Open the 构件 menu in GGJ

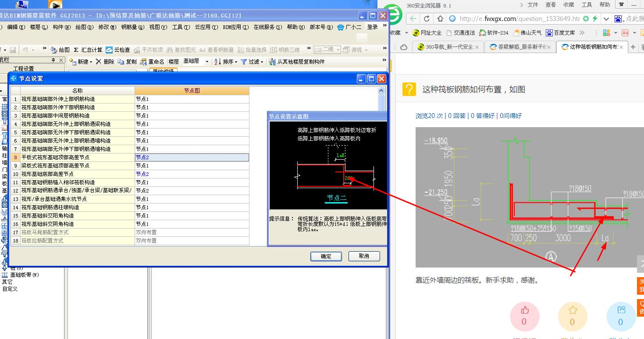coord(61,27)
